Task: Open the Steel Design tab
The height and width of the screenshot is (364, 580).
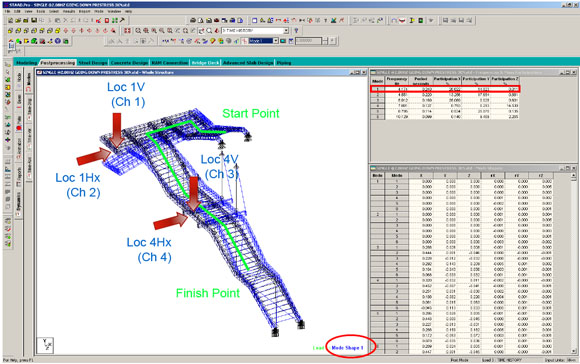Action: click(x=92, y=63)
